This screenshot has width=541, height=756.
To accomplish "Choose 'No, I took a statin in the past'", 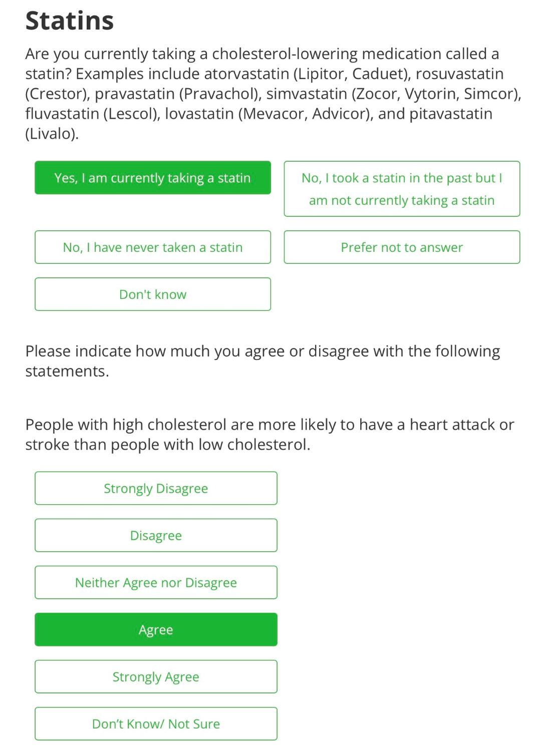I will (402, 189).
